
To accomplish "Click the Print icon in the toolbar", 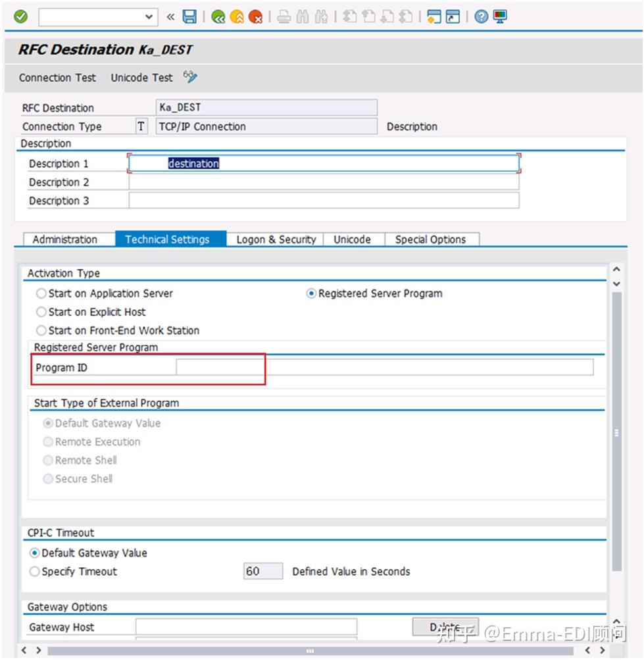I will (x=284, y=17).
